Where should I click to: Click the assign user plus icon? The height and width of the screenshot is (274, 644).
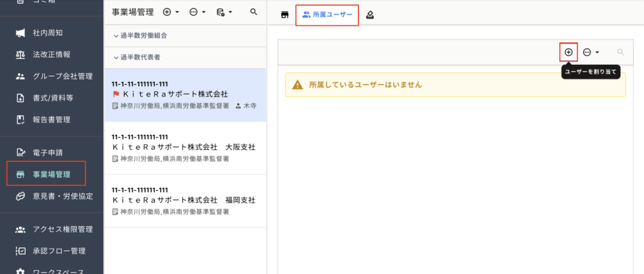568,52
